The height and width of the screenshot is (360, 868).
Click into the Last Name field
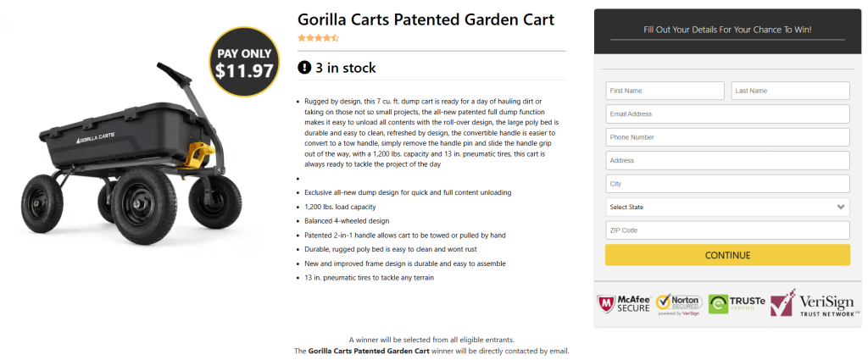pyautogui.click(x=790, y=91)
